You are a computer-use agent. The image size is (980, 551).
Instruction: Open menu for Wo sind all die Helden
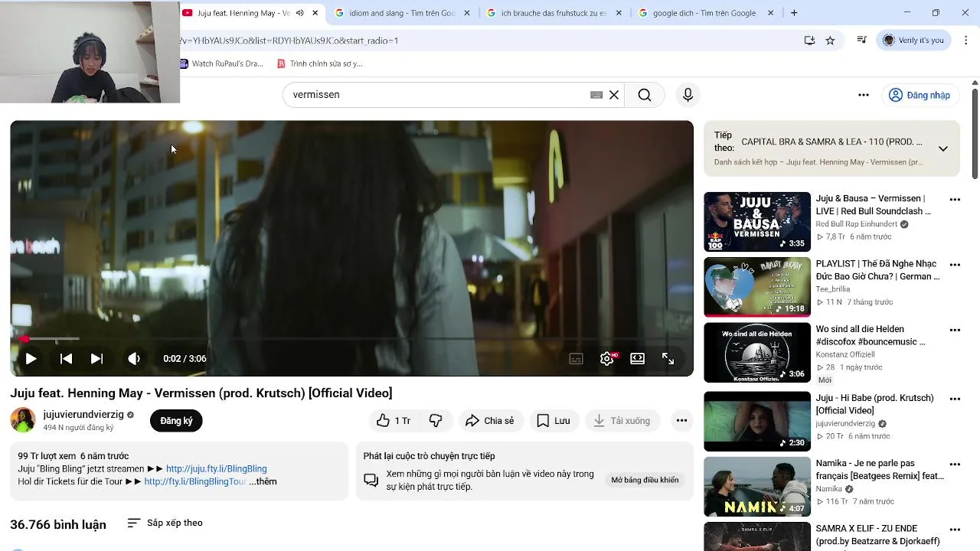(955, 331)
